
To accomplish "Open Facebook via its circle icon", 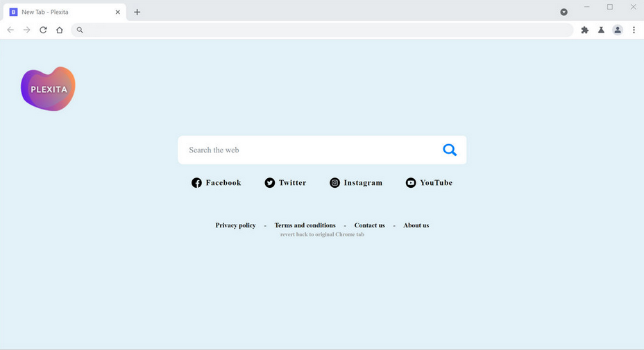I will [x=196, y=182].
